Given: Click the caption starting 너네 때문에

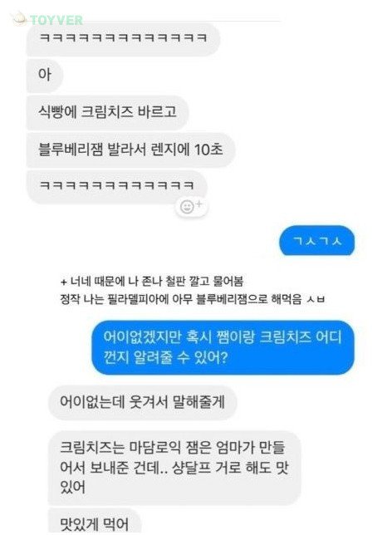Looking at the screenshot, I should pyautogui.click(x=152, y=282).
